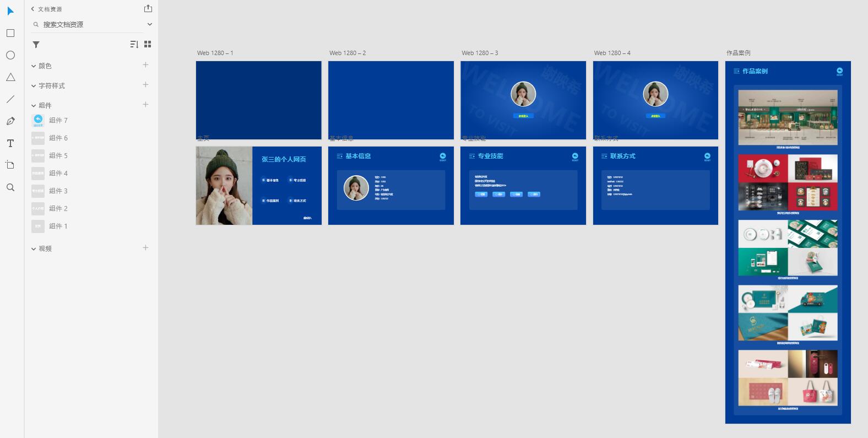The image size is (868, 438).
Task: Select the blank Web 1280 – 2 artboard
Action: tap(391, 100)
